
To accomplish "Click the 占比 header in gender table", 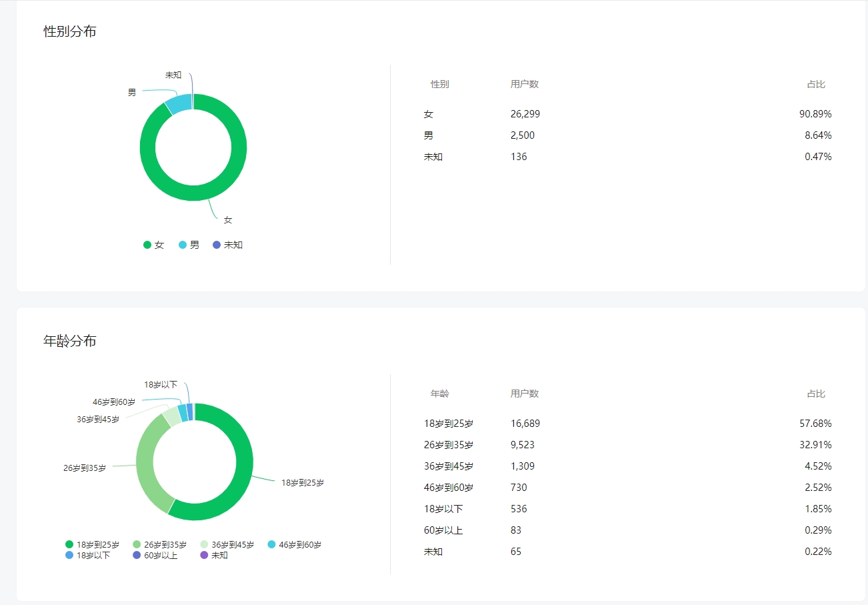I will coord(816,84).
